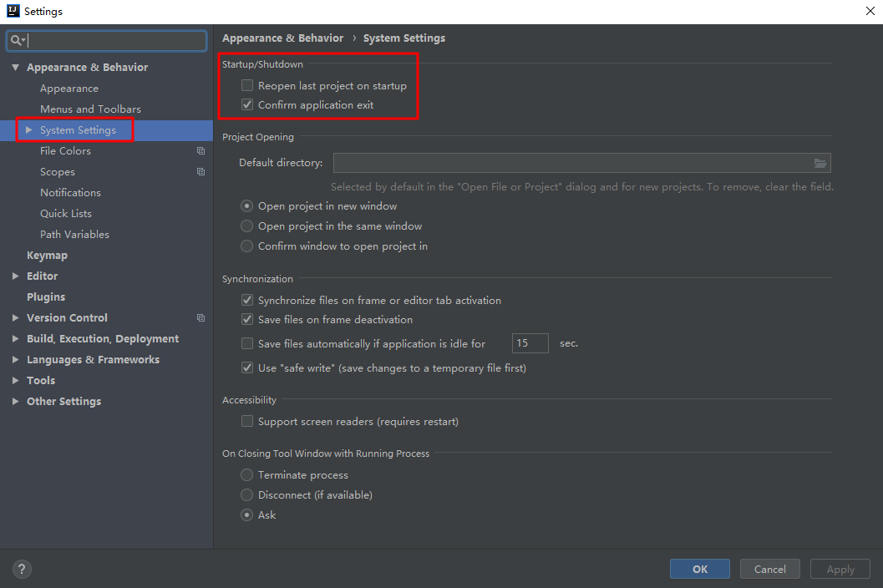
Task: Select Terminate process option
Action: tap(246, 474)
